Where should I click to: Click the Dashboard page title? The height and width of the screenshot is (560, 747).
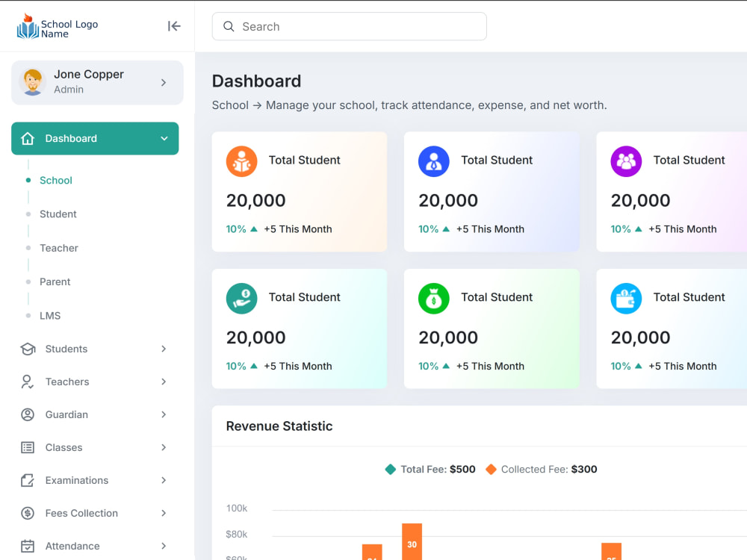click(x=256, y=81)
